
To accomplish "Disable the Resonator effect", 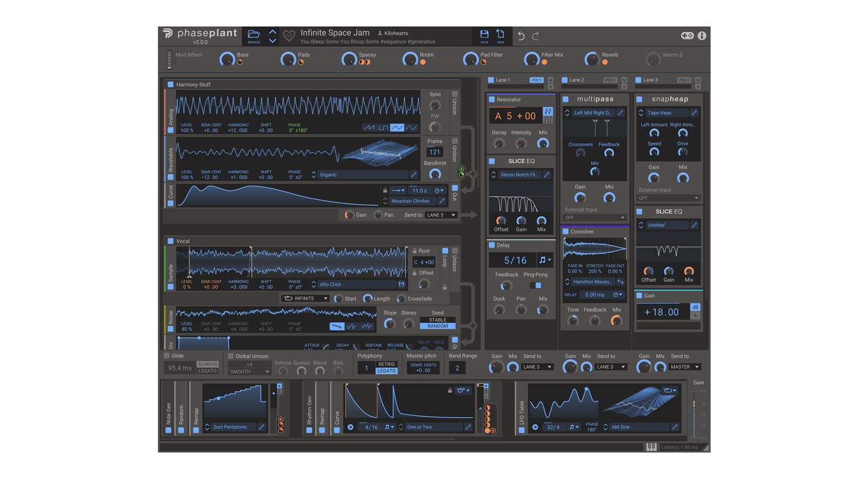I will (491, 100).
